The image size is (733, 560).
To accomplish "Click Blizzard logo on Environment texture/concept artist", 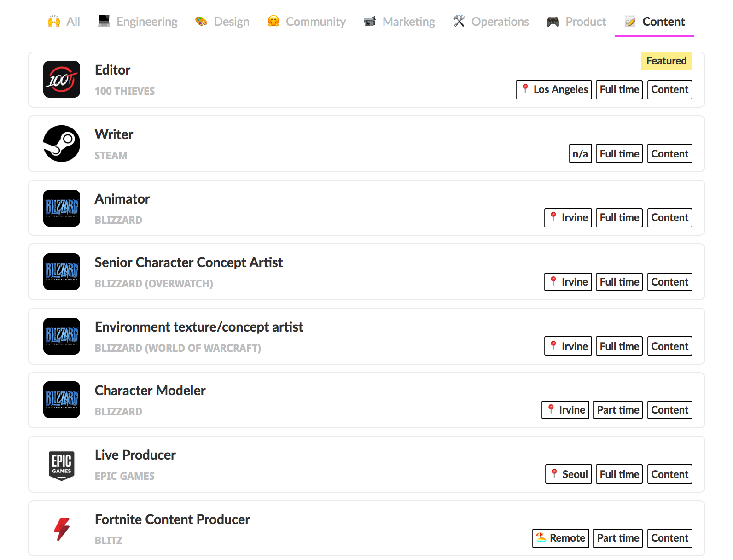I will click(62, 336).
